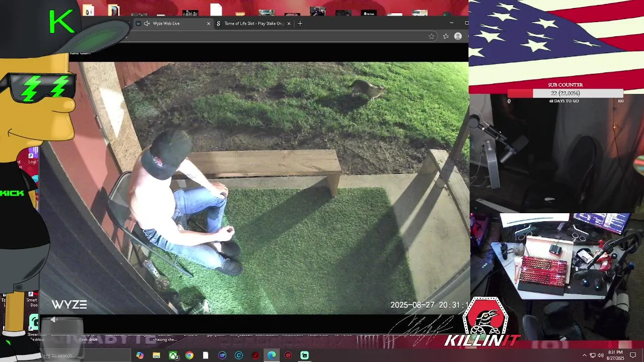The image size is (644, 362).
Task: Open the clock showing 8:31 PM
Action: click(616, 355)
